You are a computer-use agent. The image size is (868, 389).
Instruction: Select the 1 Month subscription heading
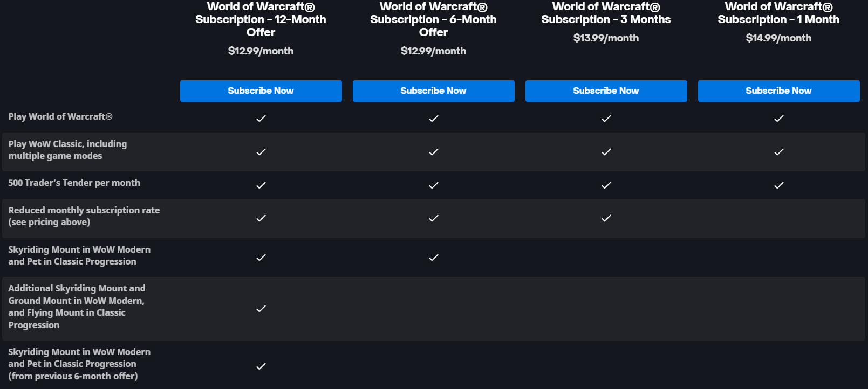(x=778, y=13)
